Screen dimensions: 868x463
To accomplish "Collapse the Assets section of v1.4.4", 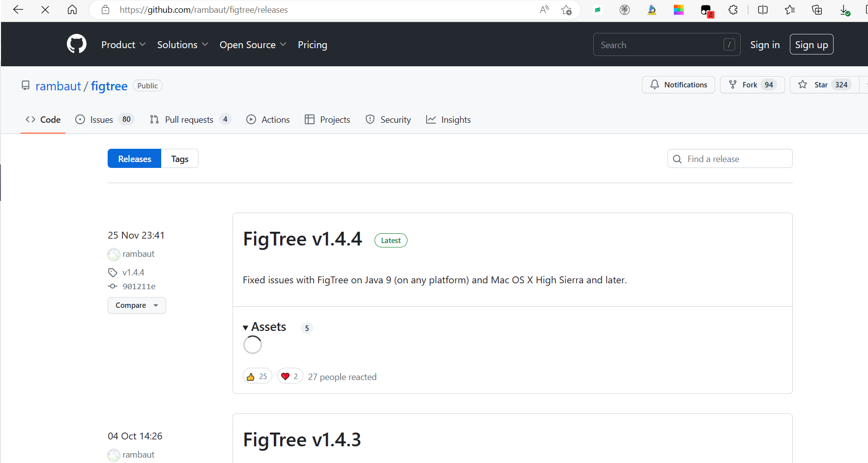I will pyautogui.click(x=264, y=327).
